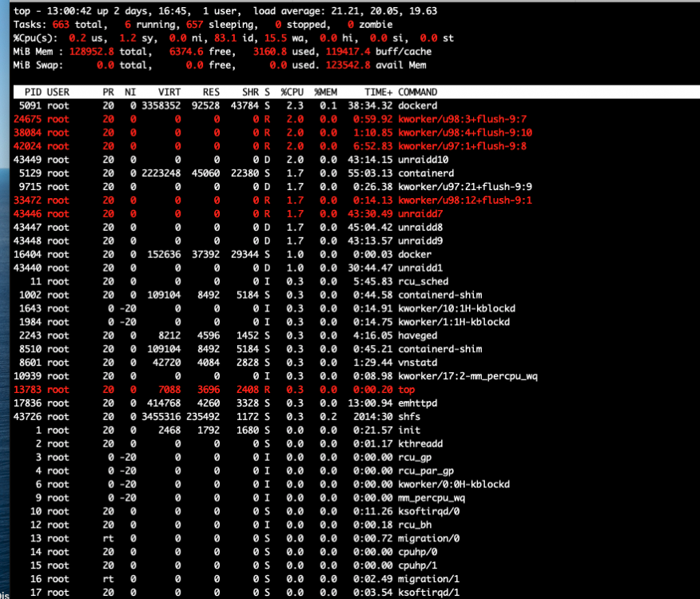Click kworker/0:0H-kblockd command
Screen dimensions: 700x599
[x=454, y=484]
